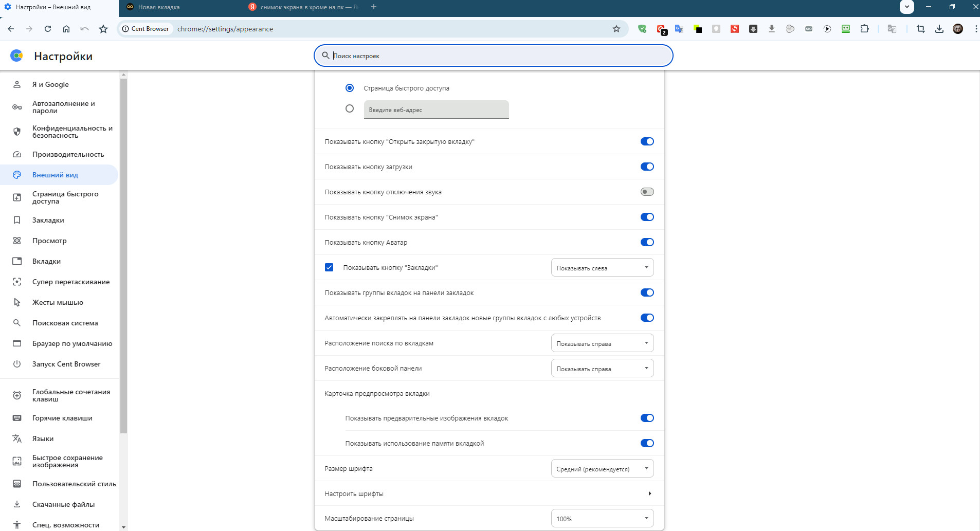Click the greyed translate page icon

(x=892, y=29)
